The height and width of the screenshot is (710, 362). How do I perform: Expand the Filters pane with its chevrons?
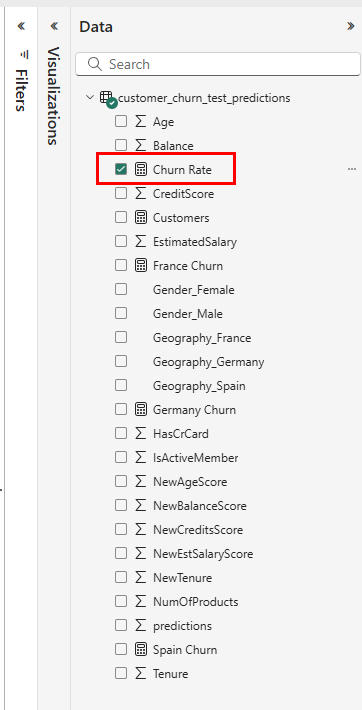point(21,26)
